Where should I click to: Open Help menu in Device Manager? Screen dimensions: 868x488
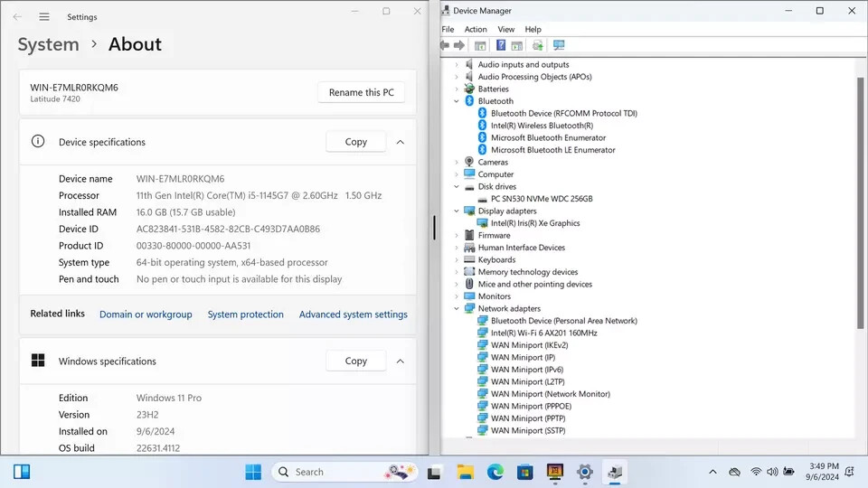(533, 29)
